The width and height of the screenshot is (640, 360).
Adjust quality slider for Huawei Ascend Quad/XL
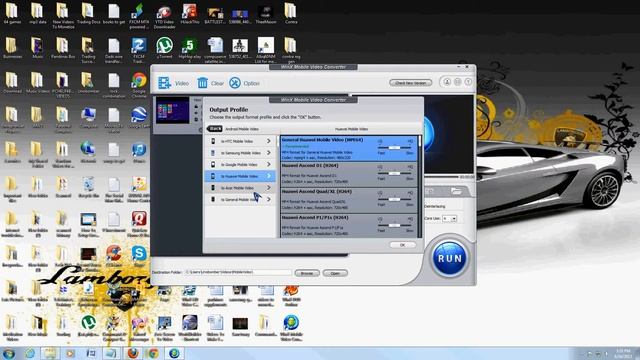pyautogui.click(x=395, y=199)
